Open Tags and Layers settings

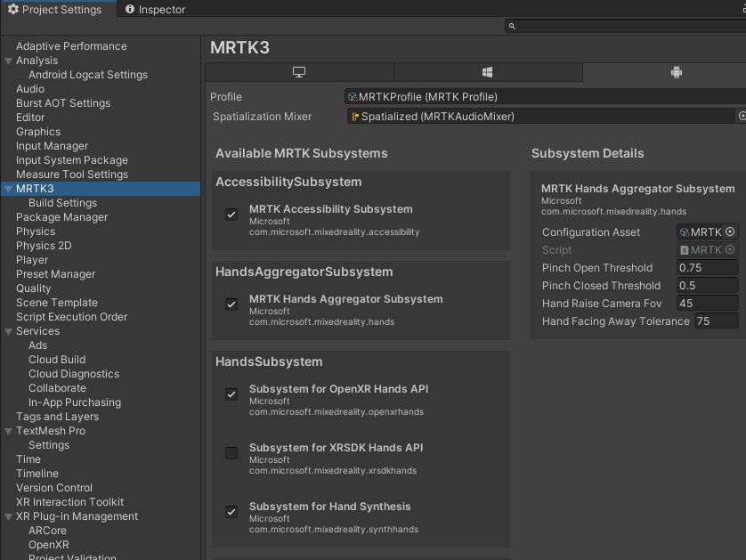coord(57,418)
